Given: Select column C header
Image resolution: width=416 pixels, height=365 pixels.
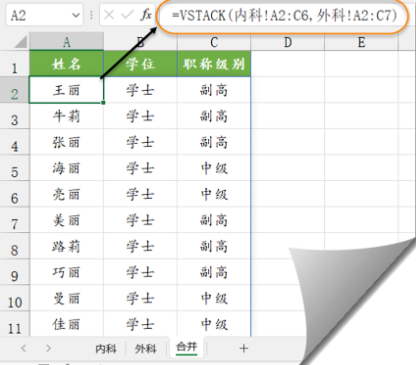Looking at the screenshot, I should pyautogui.click(x=214, y=42).
